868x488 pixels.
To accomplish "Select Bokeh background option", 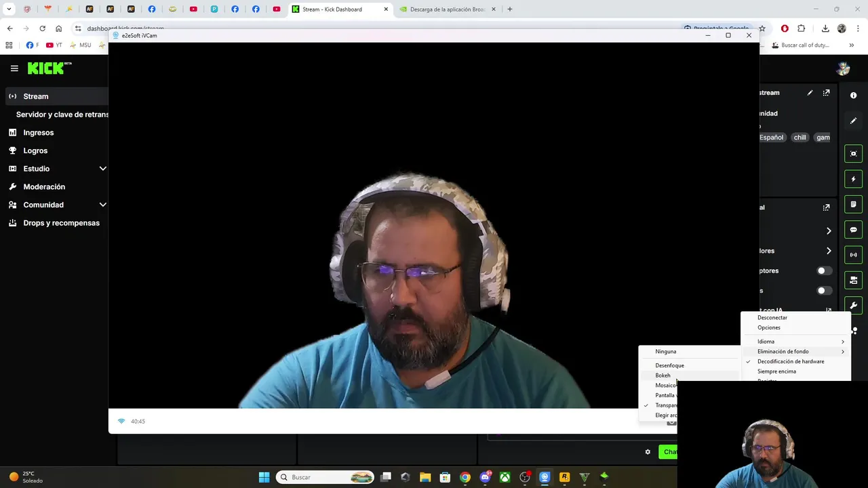I will [x=689, y=375].
